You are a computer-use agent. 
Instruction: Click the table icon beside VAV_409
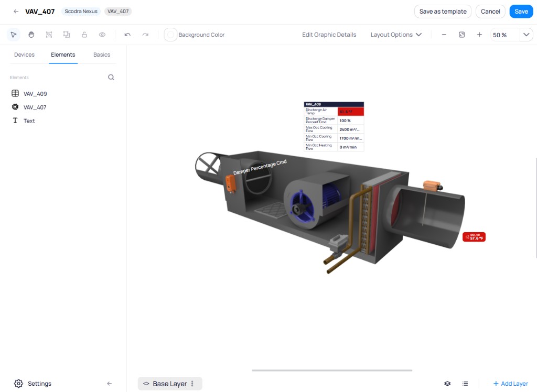pyautogui.click(x=15, y=93)
